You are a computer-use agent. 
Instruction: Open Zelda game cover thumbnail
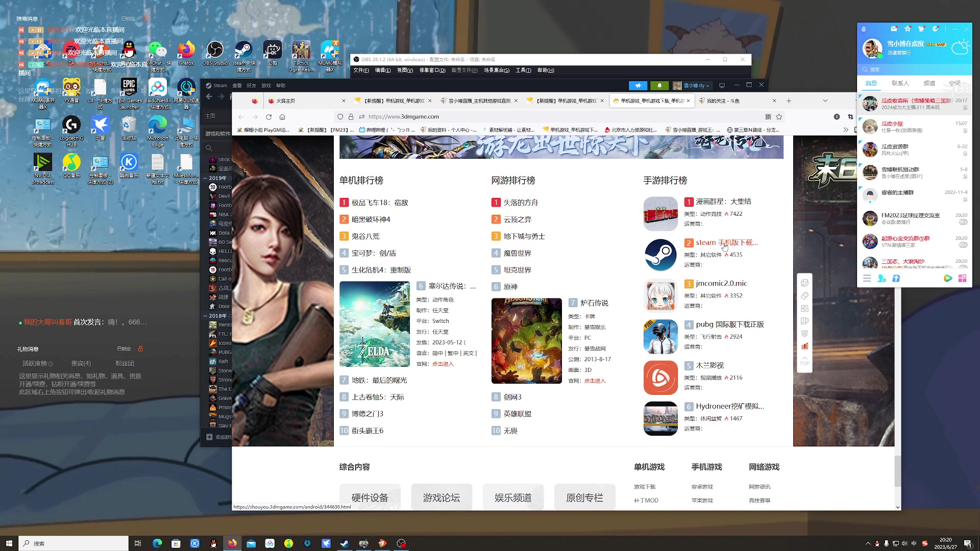click(x=375, y=324)
